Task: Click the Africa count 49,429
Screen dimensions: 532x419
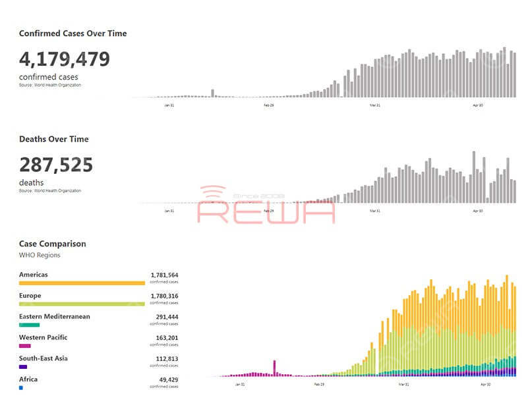Action: pyautogui.click(x=169, y=379)
